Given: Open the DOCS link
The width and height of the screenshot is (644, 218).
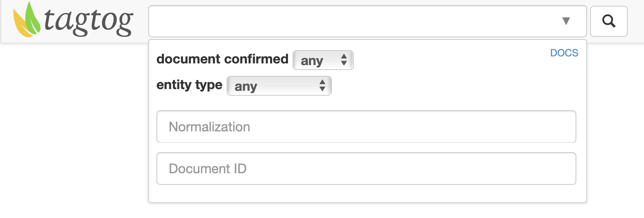Looking at the screenshot, I should click(x=564, y=53).
